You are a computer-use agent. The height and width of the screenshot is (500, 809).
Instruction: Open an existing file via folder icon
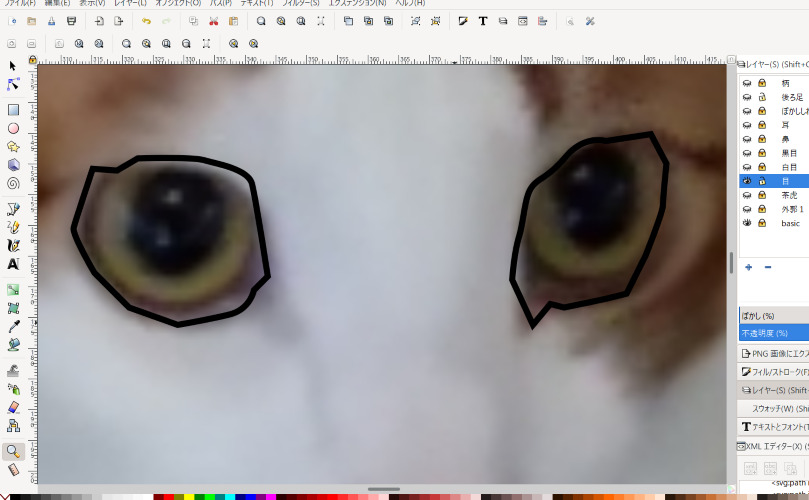click(31, 21)
